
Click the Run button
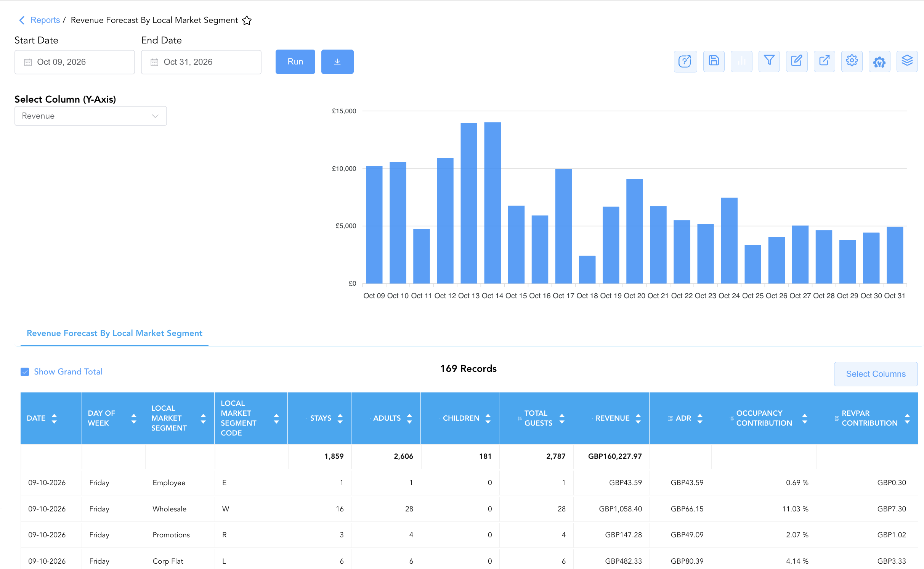[x=295, y=62]
